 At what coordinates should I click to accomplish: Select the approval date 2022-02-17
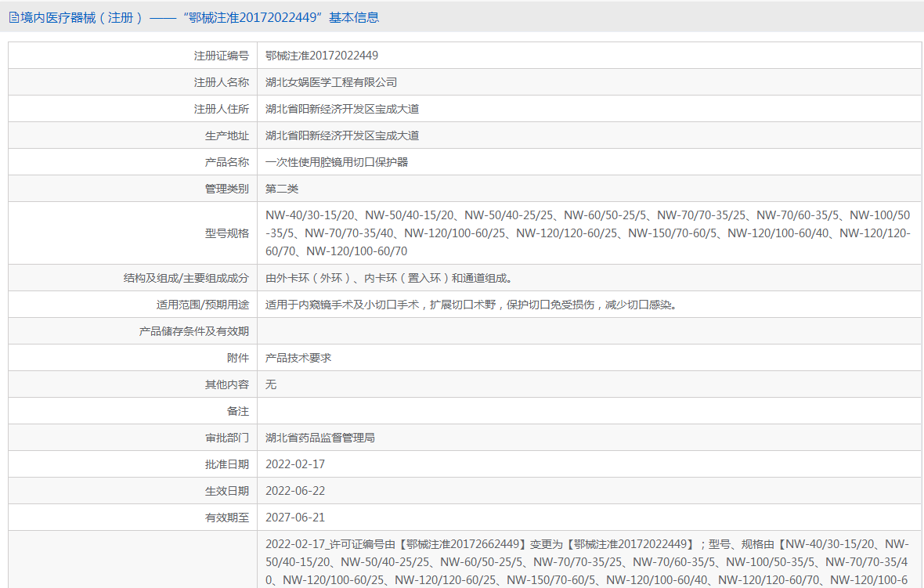tap(295, 464)
